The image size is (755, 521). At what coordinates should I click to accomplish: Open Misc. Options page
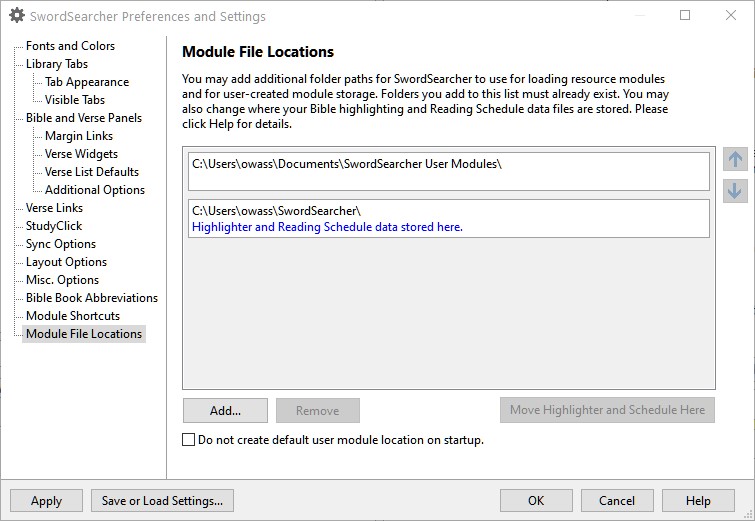[62, 280]
